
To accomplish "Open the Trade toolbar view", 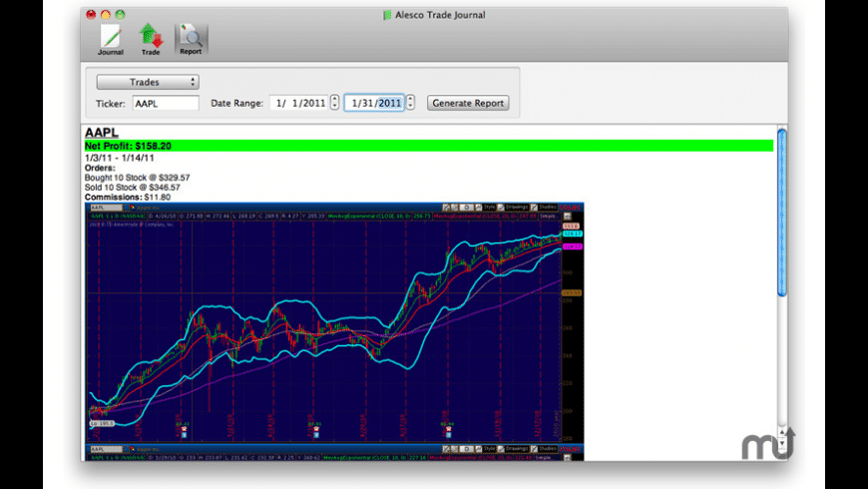I will tap(151, 40).
